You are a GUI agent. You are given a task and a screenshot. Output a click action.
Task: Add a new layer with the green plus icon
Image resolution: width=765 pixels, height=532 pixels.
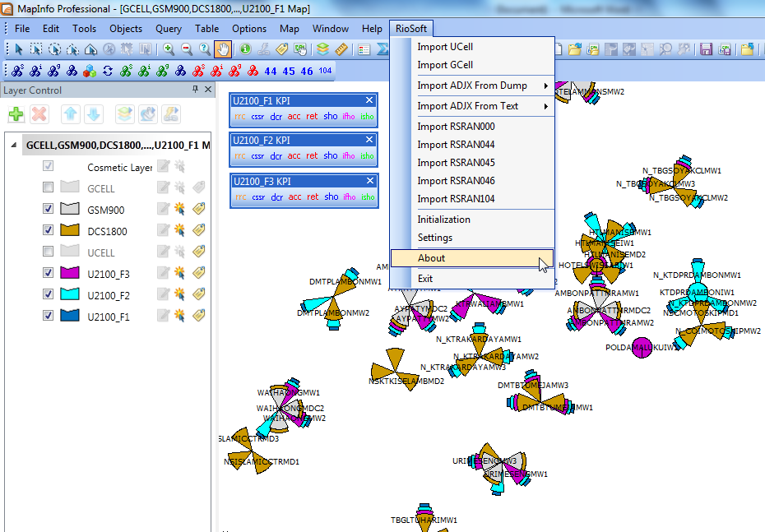point(15,113)
